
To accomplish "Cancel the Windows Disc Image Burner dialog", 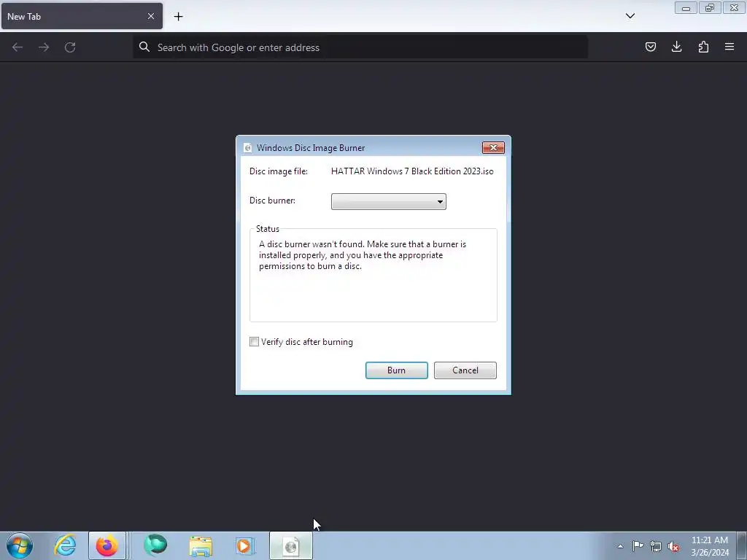I will click(x=465, y=370).
